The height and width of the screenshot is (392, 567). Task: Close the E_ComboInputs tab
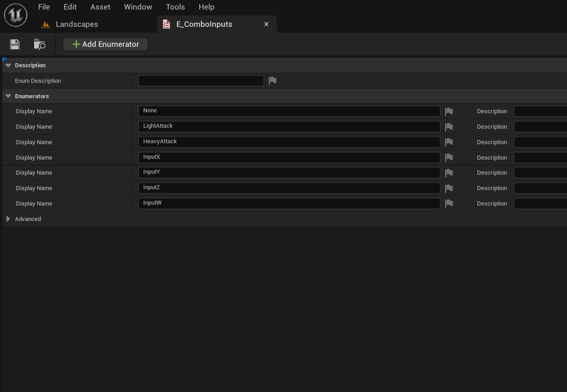(x=266, y=24)
